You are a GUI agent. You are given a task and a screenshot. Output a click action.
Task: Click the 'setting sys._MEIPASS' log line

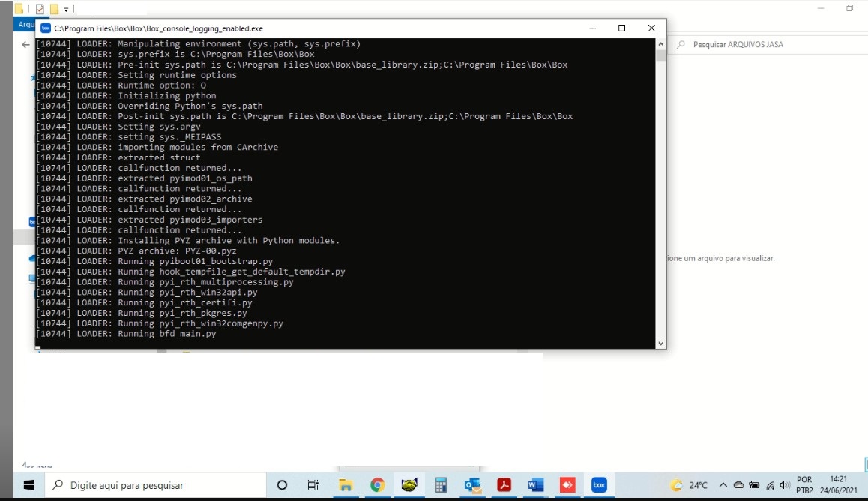128,137
